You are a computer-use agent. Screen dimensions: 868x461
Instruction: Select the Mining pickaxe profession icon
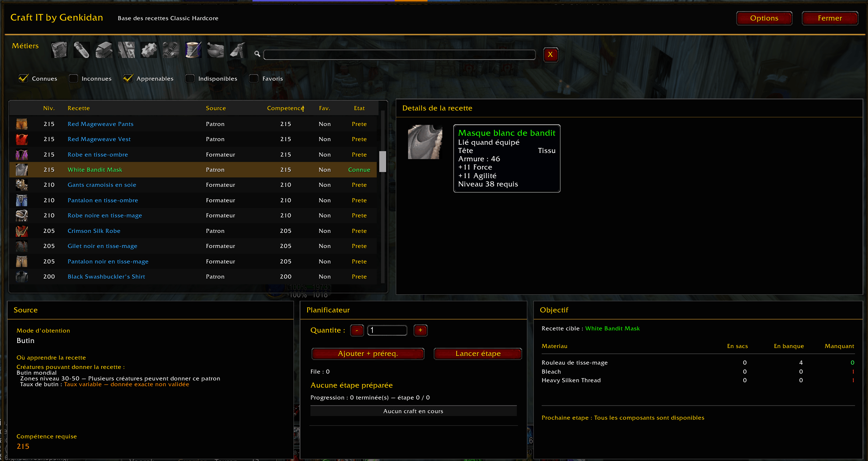[238, 50]
